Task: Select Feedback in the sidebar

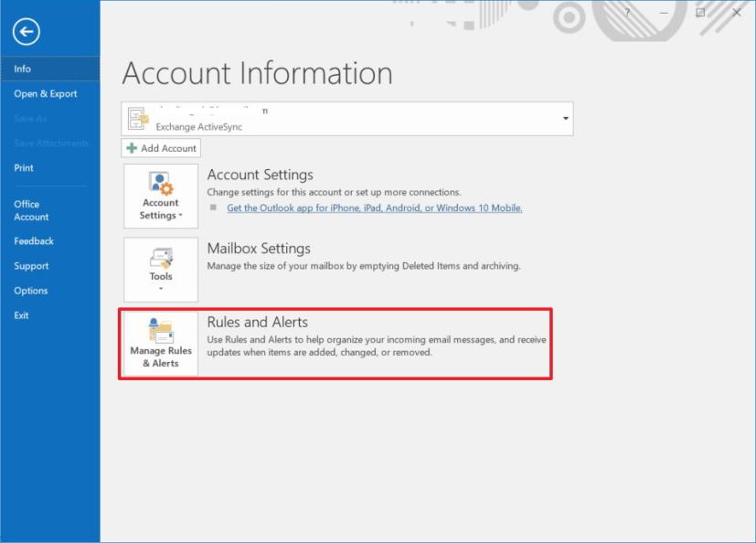Action: [34, 241]
